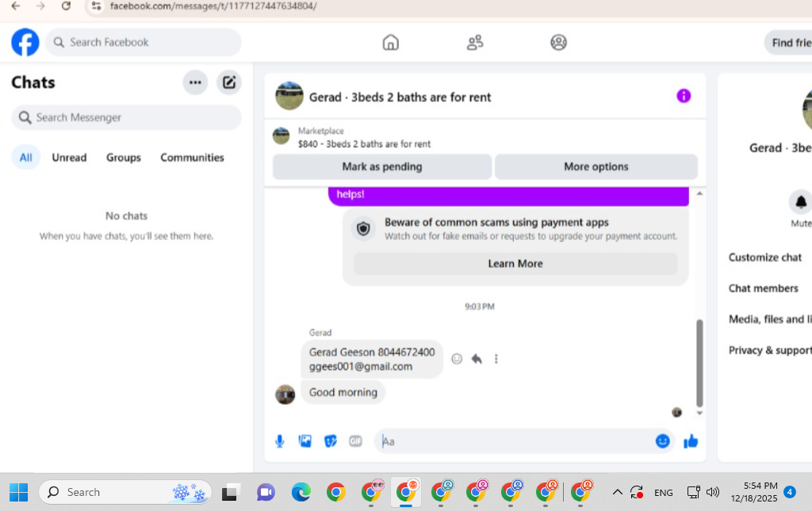Click the Good morning message bubble
812x511 pixels.
pos(343,393)
